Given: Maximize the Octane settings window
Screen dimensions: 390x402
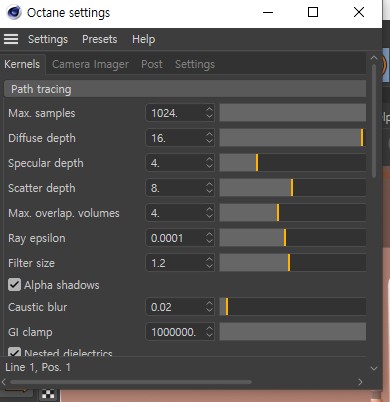Looking at the screenshot, I should click(313, 13).
